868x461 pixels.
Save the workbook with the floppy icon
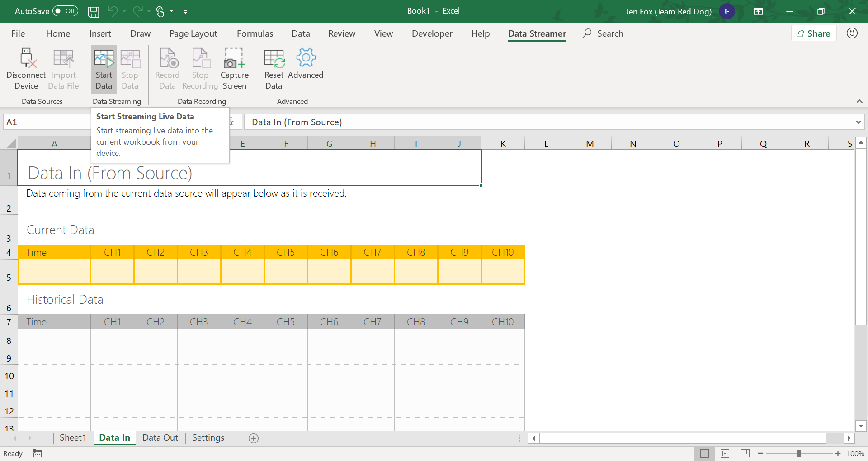click(x=94, y=12)
